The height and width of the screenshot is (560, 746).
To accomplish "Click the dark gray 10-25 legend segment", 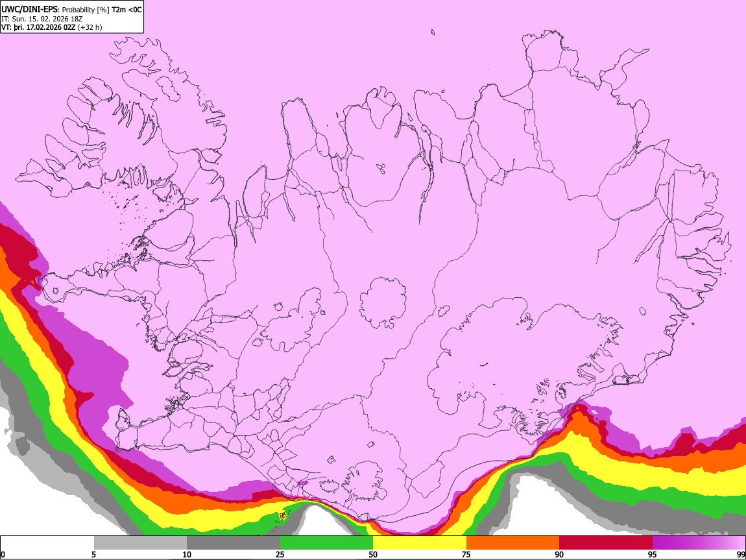I will (234, 543).
